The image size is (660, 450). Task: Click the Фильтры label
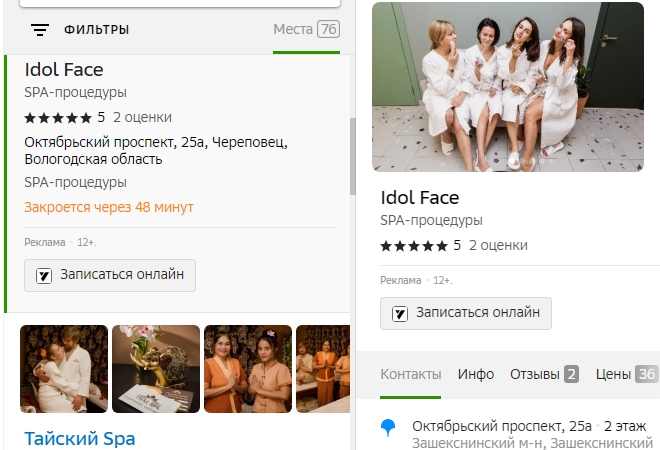pyautogui.click(x=96, y=30)
